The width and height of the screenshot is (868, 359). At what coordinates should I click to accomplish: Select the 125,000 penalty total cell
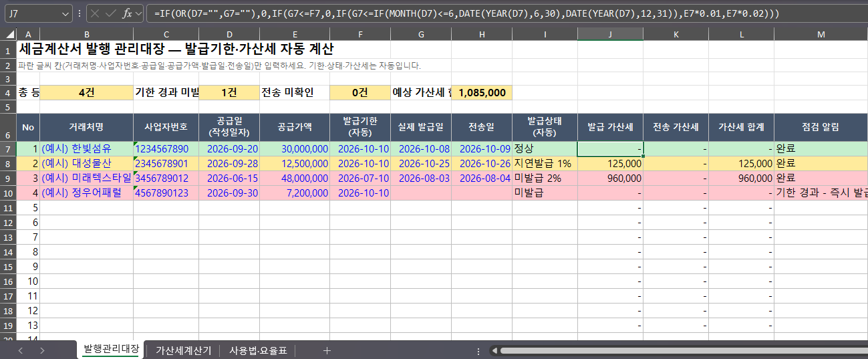[x=741, y=163]
